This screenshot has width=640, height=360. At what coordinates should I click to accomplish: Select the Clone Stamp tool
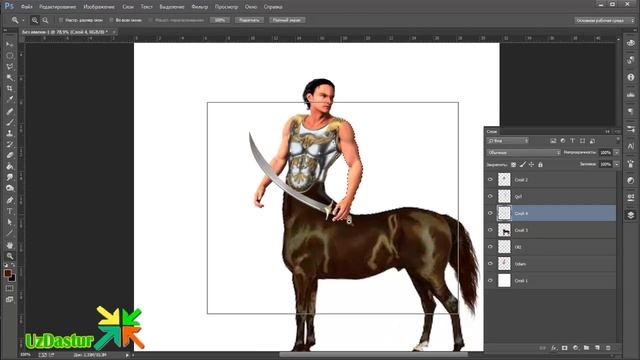tap(9, 133)
